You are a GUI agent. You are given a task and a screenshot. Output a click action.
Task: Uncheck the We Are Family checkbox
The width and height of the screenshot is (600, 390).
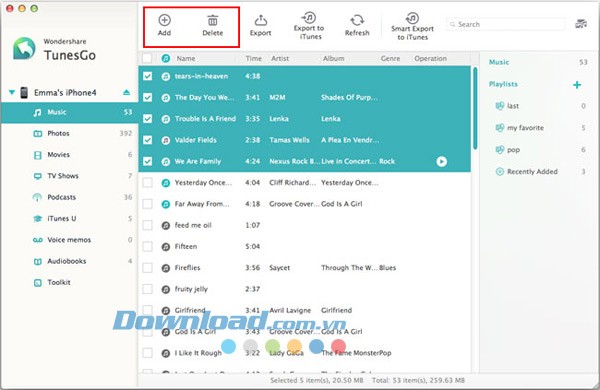(147, 162)
